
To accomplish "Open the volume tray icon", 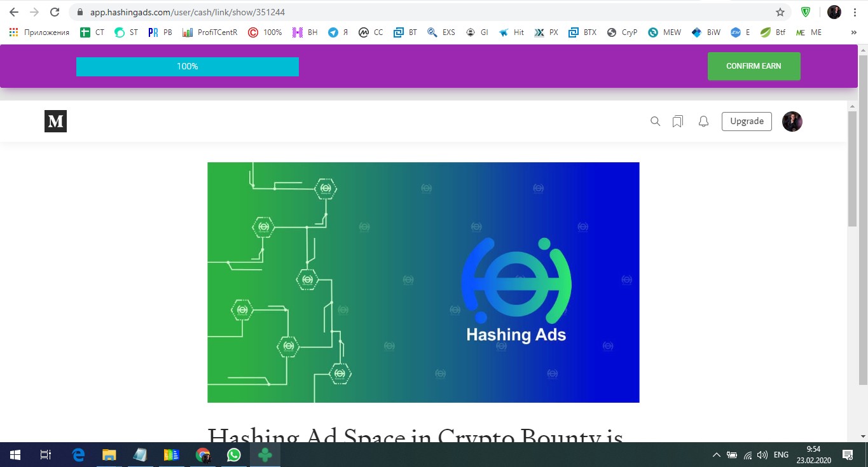I will pyautogui.click(x=762, y=455).
